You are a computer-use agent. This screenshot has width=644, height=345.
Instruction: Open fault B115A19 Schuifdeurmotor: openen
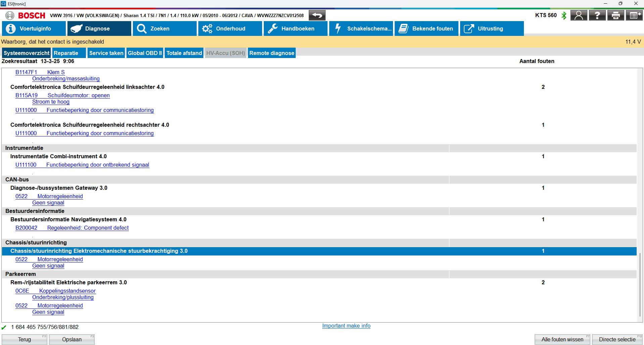click(x=62, y=95)
